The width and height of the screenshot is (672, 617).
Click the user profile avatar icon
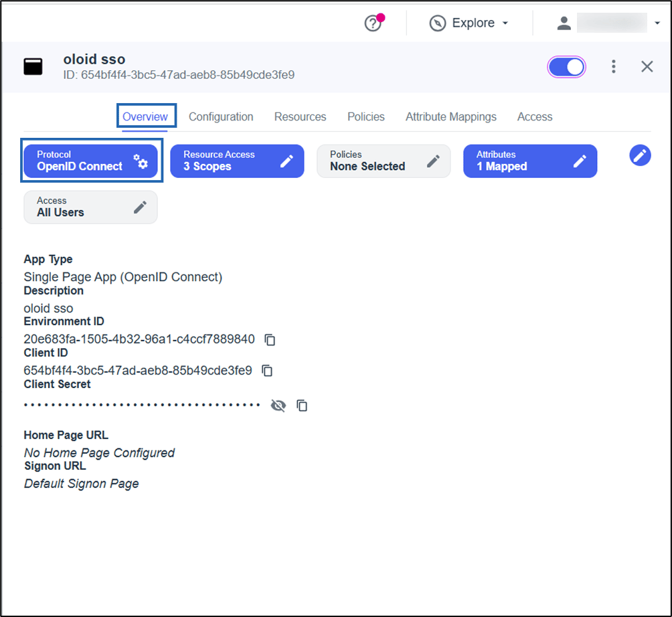point(564,23)
